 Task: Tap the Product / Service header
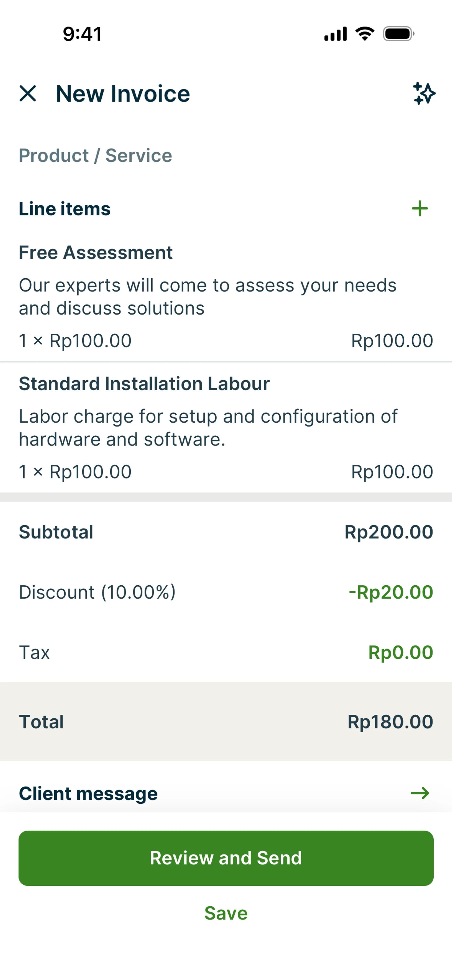[96, 156]
